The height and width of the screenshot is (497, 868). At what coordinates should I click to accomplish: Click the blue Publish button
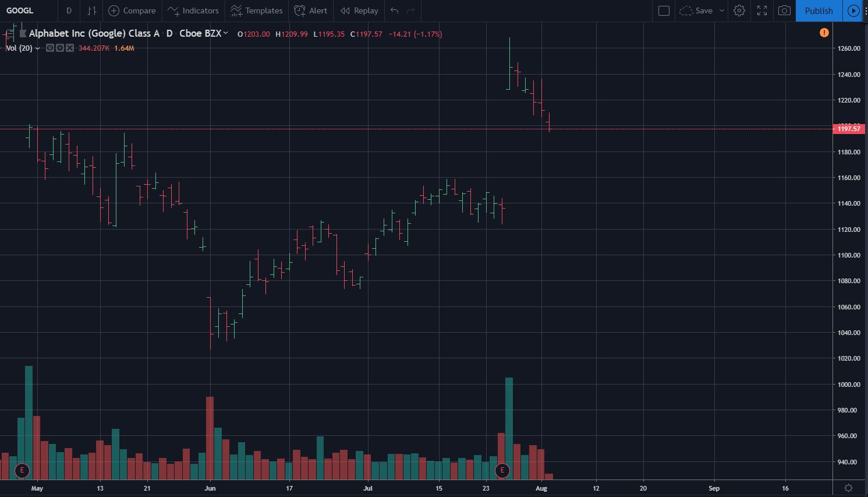pos(819,10)
